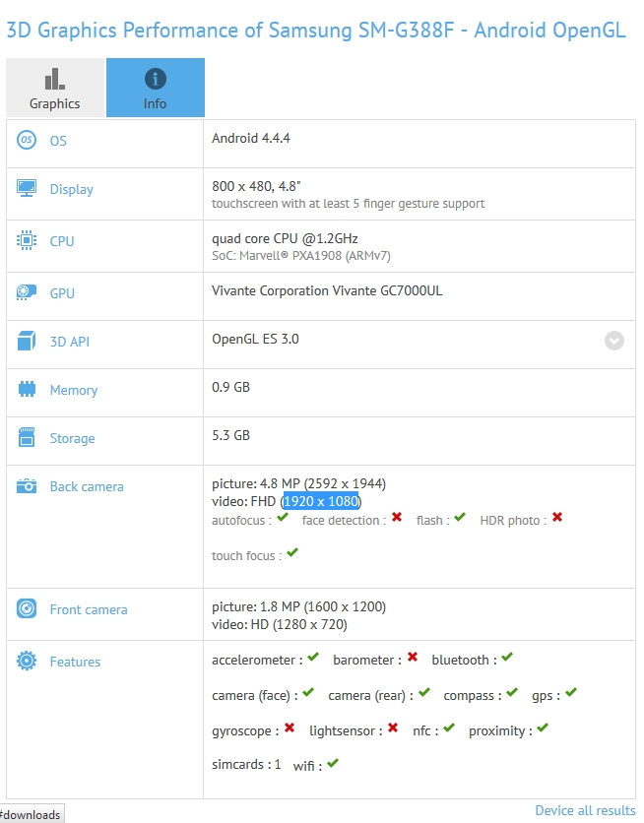Click the highlighted 1920 x 1080 text

click(x=321, y=502)
